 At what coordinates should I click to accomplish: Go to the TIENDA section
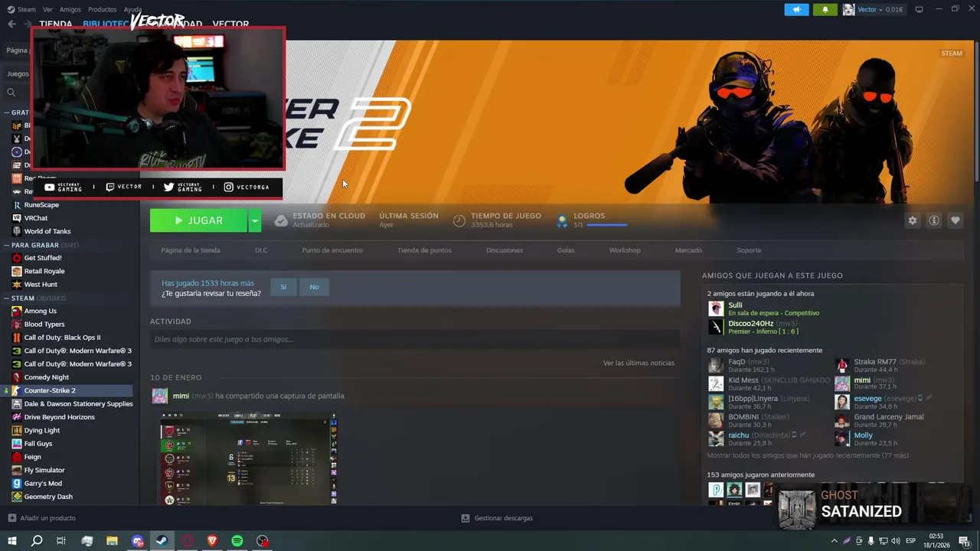(x=56, y=24)
